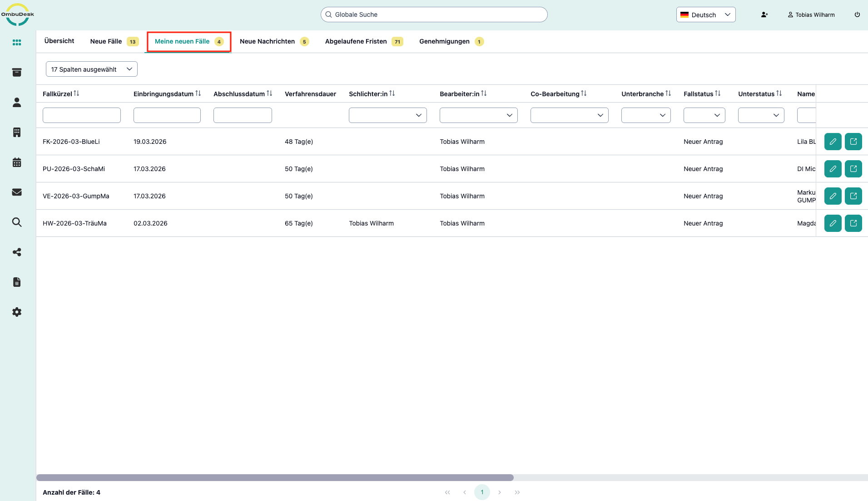868x501 pixels.
Task: Open the Unterstatus filter dropdown
Action: point(761,115)
